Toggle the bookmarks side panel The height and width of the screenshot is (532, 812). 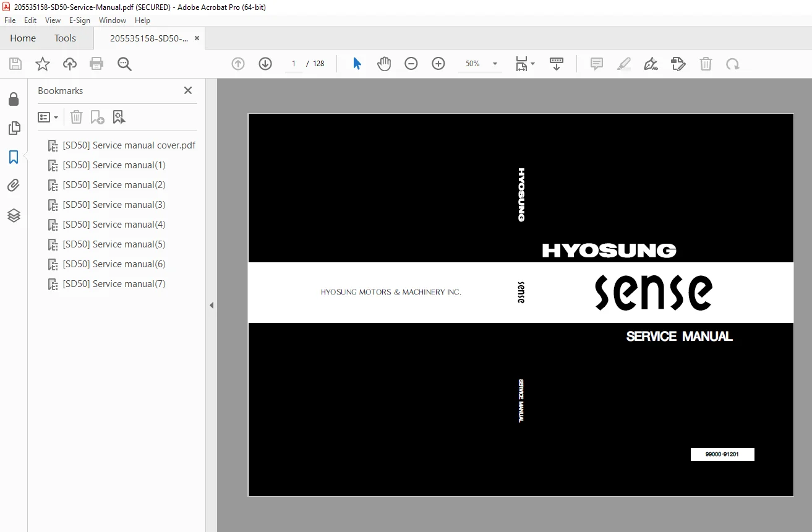click(14, 157)
